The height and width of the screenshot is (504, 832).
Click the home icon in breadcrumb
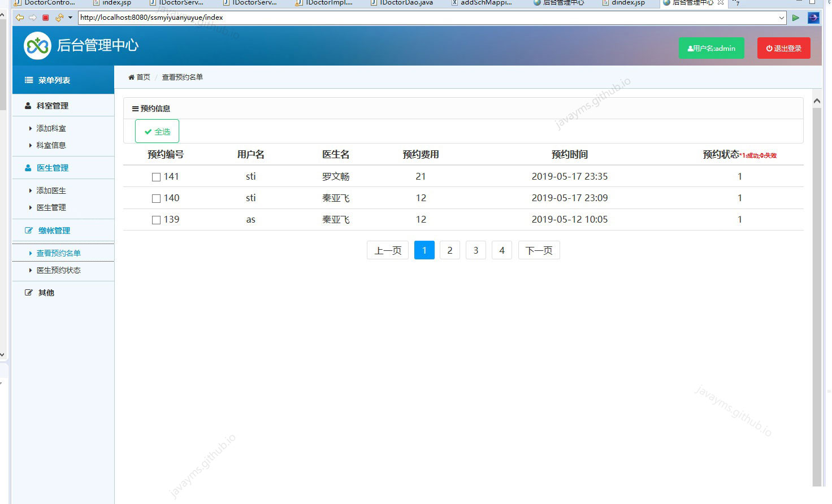tap(131, 77)
